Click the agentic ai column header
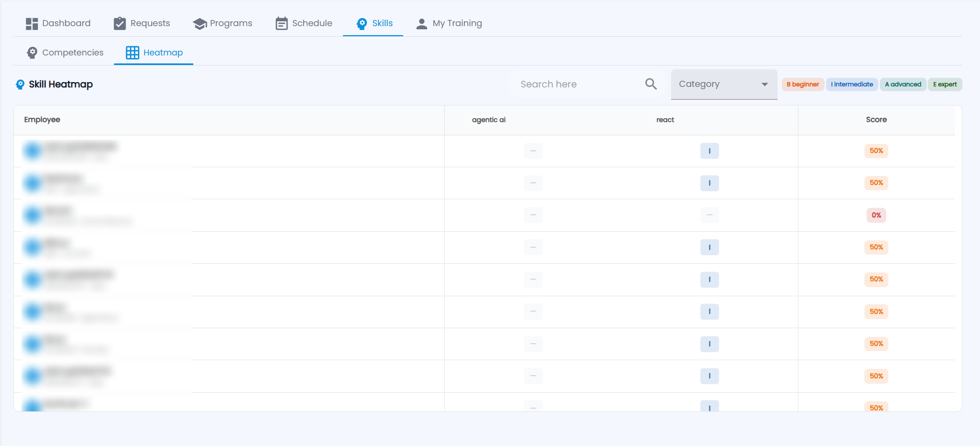Screen dimensions: 980x446 489,119
